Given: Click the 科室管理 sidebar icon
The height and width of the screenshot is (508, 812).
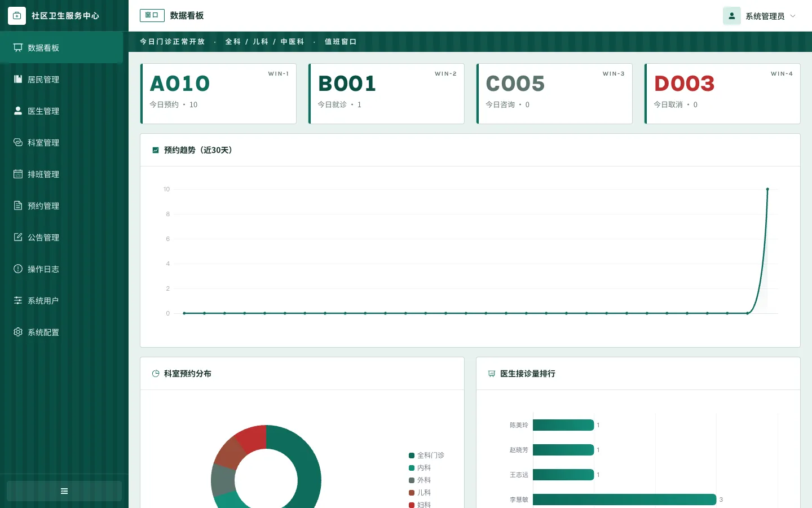Looking at the screenshot, I should tap(18, 142).
